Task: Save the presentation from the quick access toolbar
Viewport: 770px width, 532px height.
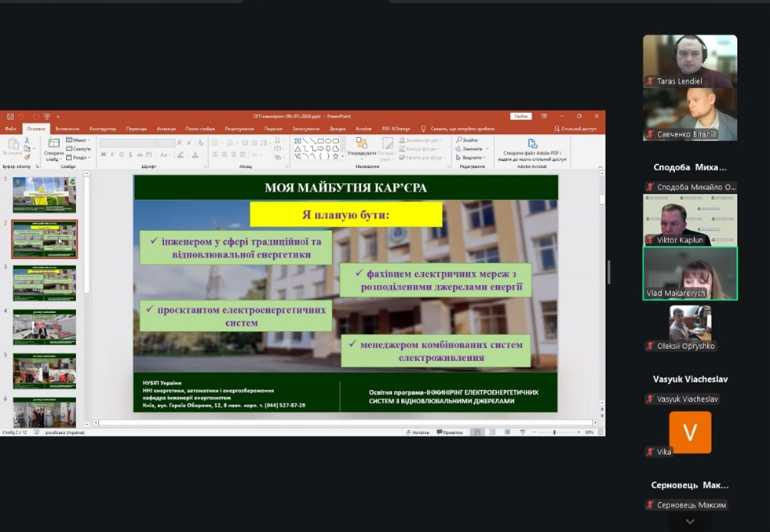Action: click(10, 116)
